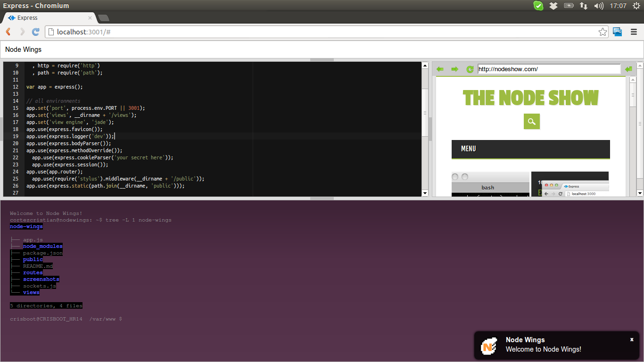Click the '5 directories, 4 files' summary line
The width and height of the screenshot is (644, 362).
tap(46, 306)
